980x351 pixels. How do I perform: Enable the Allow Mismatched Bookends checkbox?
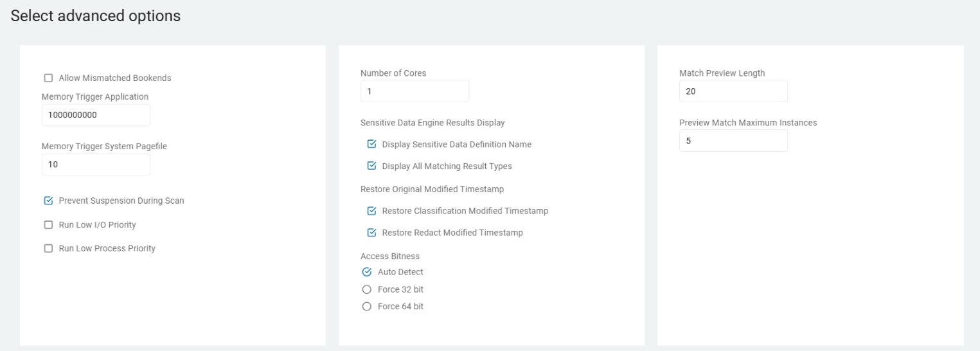48,78
